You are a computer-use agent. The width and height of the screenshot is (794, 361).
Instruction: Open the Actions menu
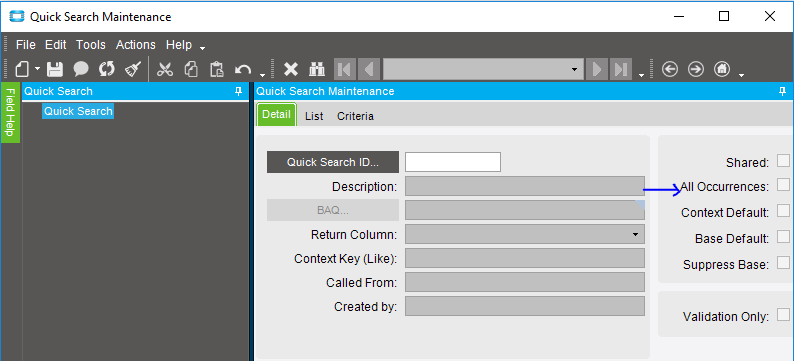(136, 45)
